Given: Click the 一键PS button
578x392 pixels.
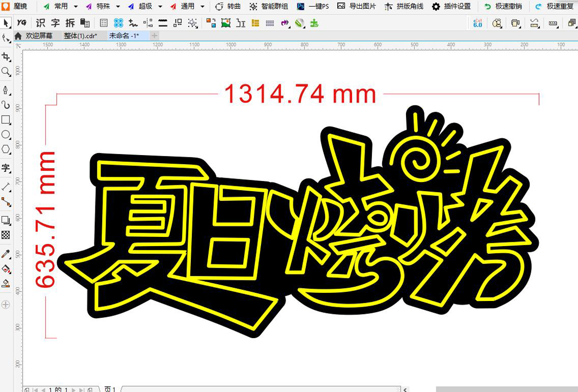Looking at the screenshot, I should (x=313, y=6).
